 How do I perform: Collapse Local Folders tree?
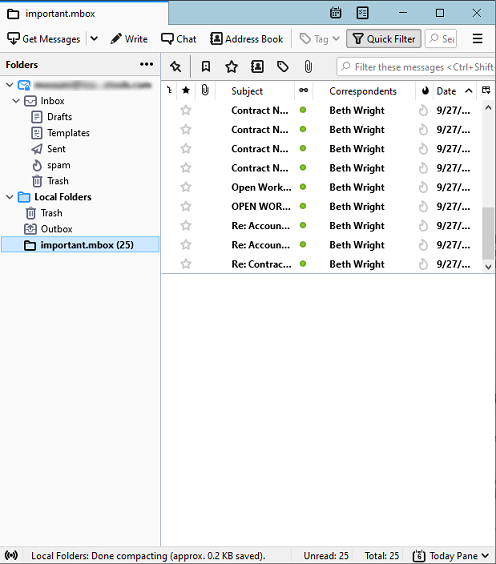pyautogui.click(x=10, y=197)
